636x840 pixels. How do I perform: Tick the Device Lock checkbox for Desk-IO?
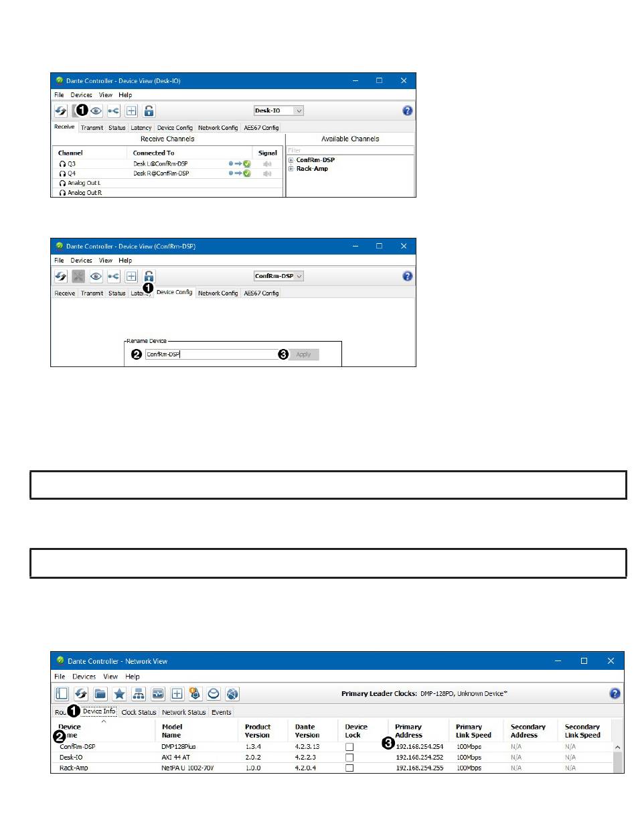click(349, 757)
